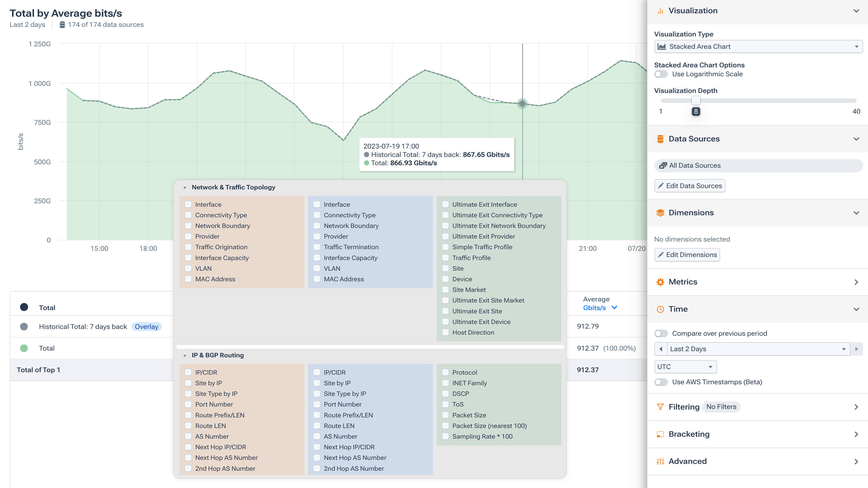Click the Data Sources database icon
The height and width of the screenshot is (488, 868).
661,138
